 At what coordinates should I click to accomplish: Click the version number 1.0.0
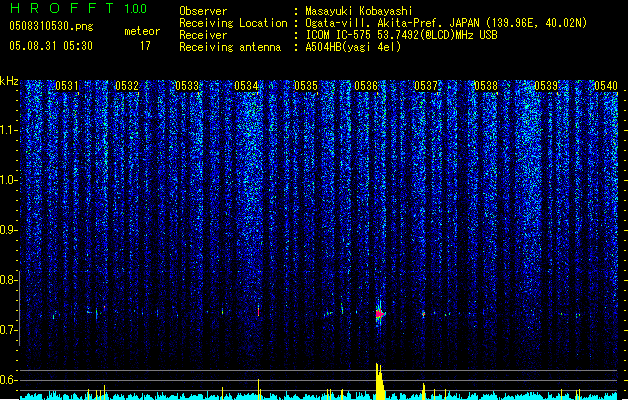click(135, 9)
